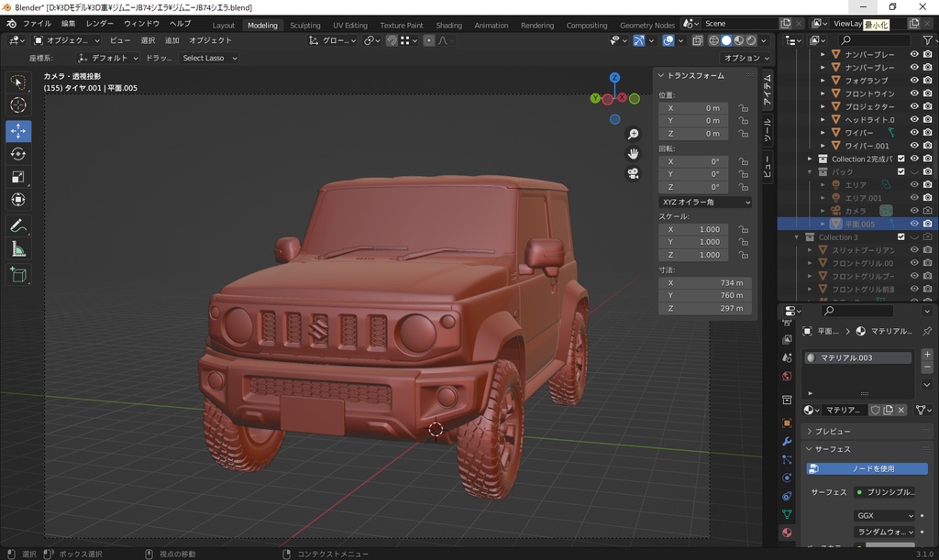Open the Modifier wrench properties tab
The height and width of the screenshot is (560, 939).
tap(787, 442)
